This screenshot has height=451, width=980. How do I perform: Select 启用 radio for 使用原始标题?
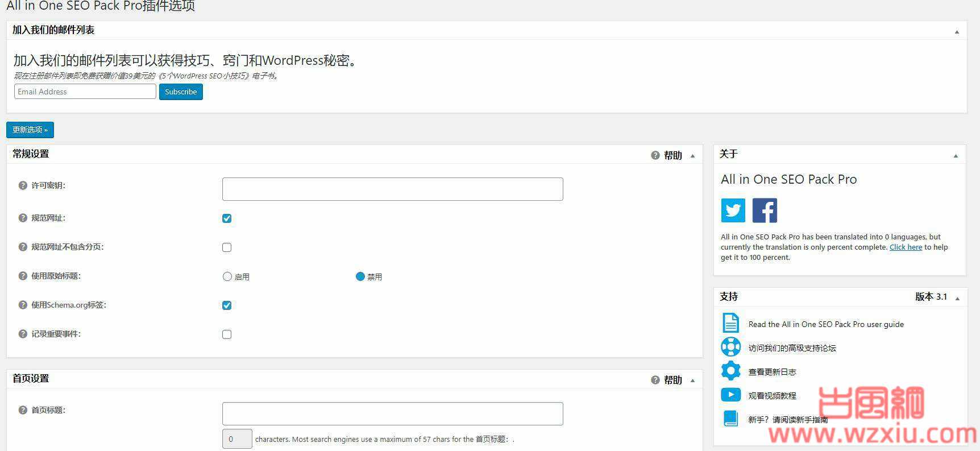(x=227, y=276)
